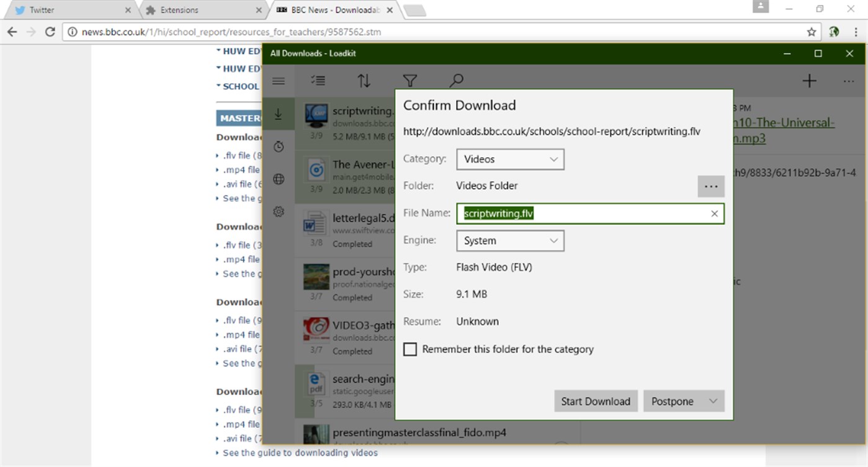
Task: Open the search icon in Loadkit toolbar
Action: (x=456, y=80)
